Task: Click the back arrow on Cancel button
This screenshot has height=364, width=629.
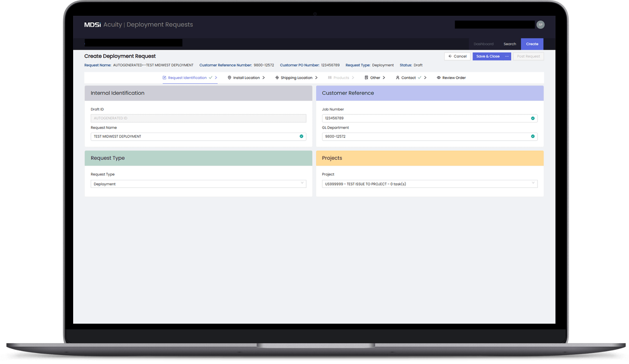Action: [x=450, y=56]
